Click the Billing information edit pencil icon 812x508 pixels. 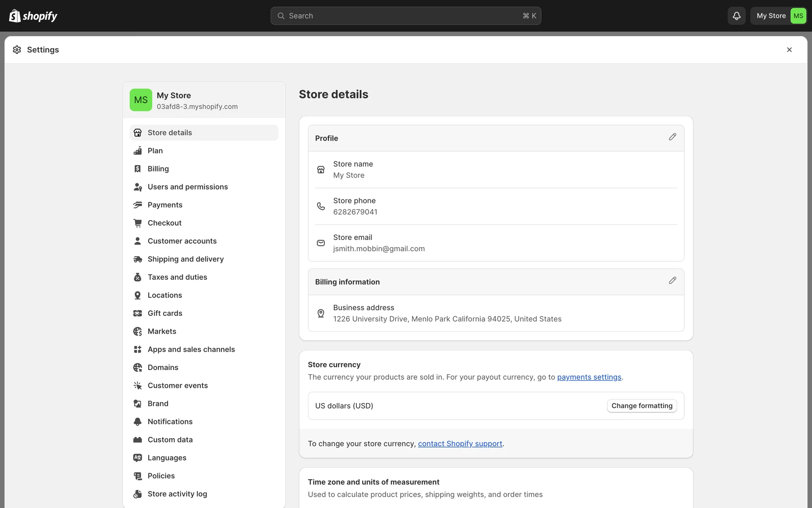click(672, 281)
